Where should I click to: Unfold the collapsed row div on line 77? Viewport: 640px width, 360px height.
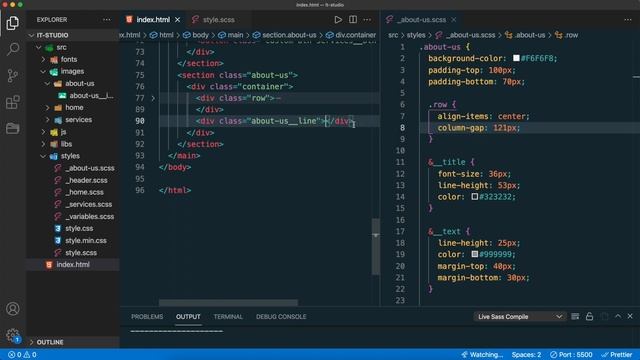click(153, 98)
